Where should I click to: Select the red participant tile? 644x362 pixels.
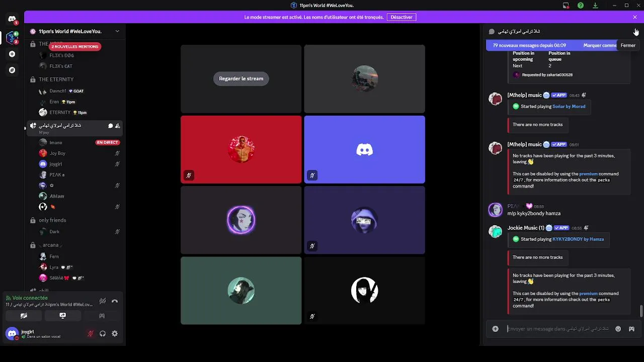click(241, 149)
